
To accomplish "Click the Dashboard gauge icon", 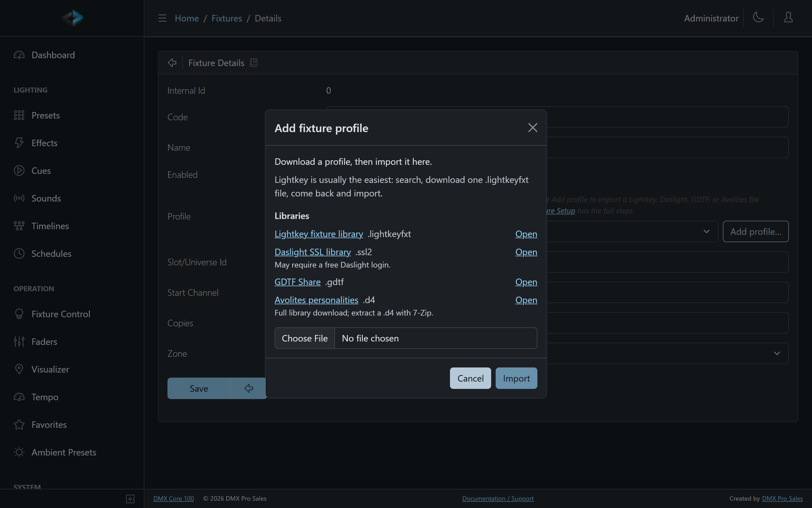I will (19, 55).
